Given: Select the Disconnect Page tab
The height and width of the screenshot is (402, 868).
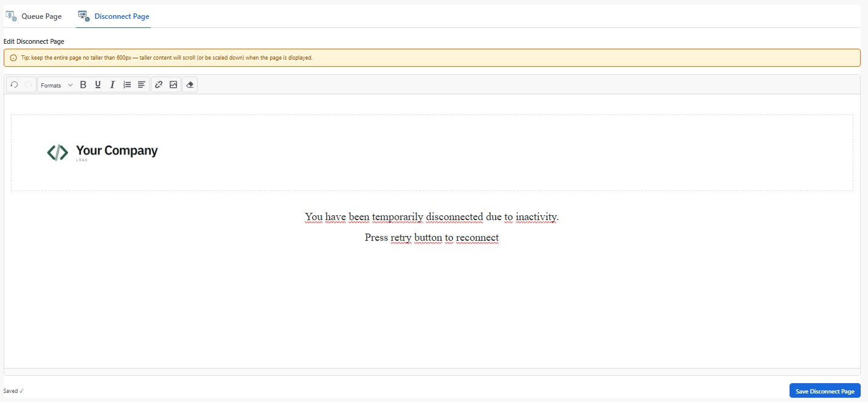Looking at the screenshot, I should (114, 16).
